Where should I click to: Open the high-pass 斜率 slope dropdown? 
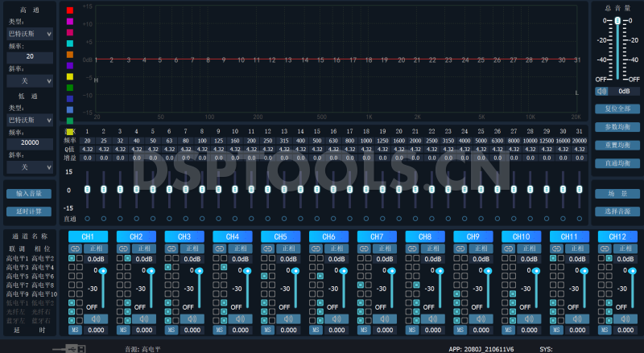30,80
